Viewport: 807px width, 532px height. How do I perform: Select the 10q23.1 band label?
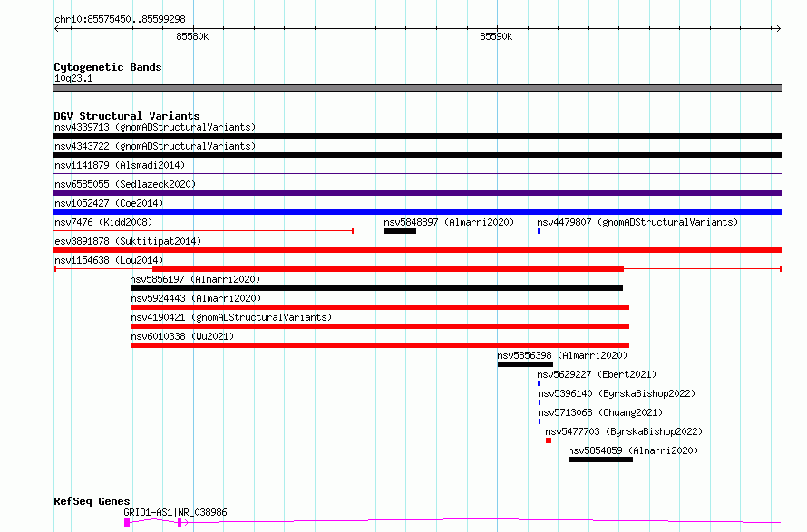(x=73, y=78)
